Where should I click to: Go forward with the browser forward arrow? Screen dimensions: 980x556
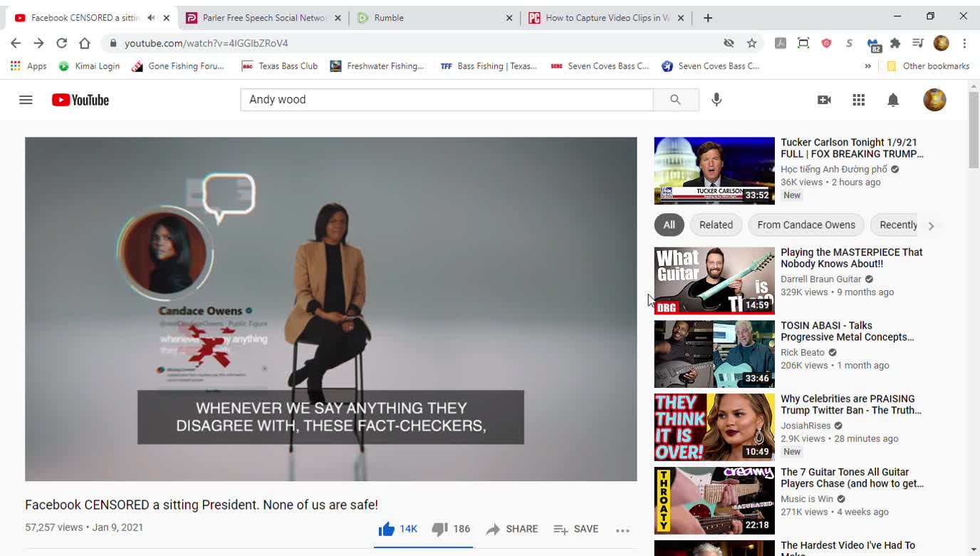pyautogui.click(x=38, y=43)
